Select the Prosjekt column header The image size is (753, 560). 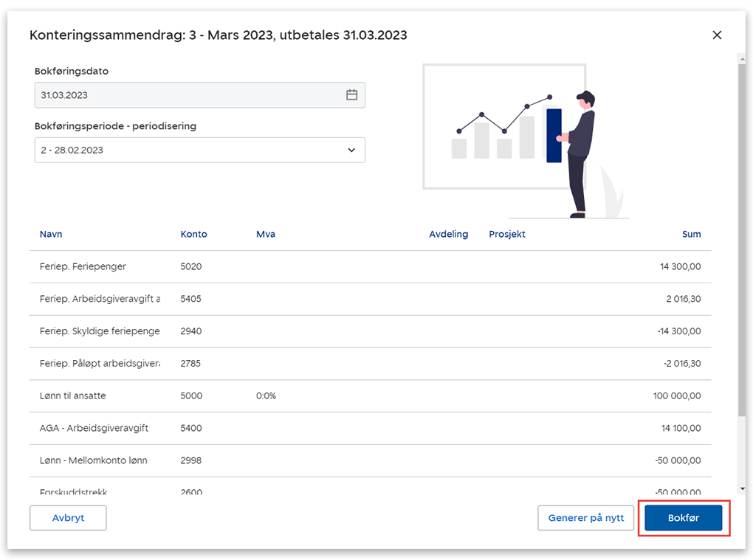pyautogui.click(x=506, y=234)
